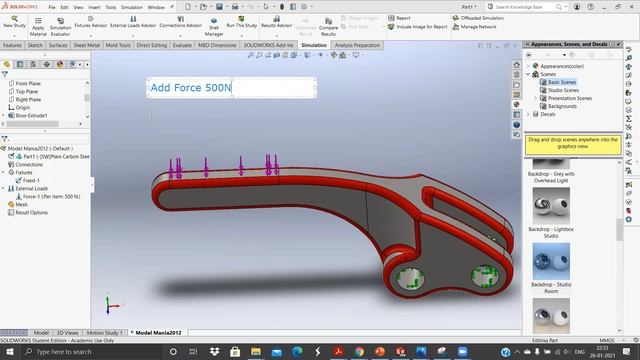Open the user login icon

click(x=577, y=7)
